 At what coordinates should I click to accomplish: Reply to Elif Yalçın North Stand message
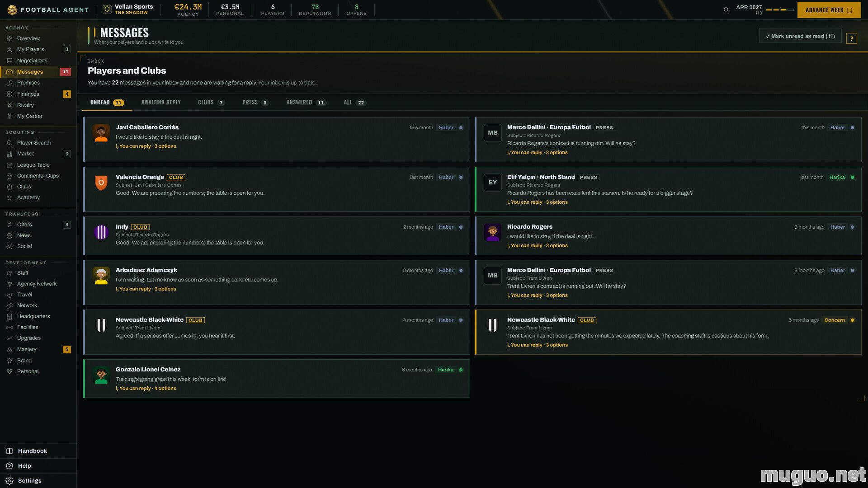[538, 202]
